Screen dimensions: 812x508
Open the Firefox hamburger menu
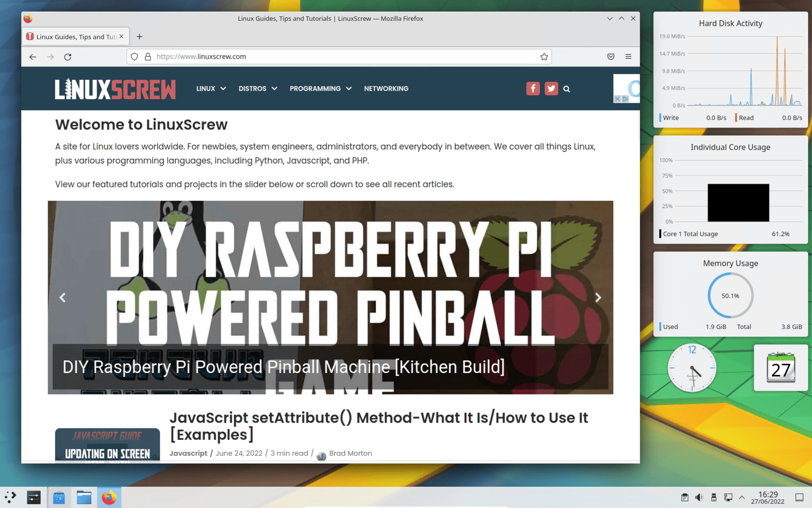pyautogui.click(x=628, y=57)
